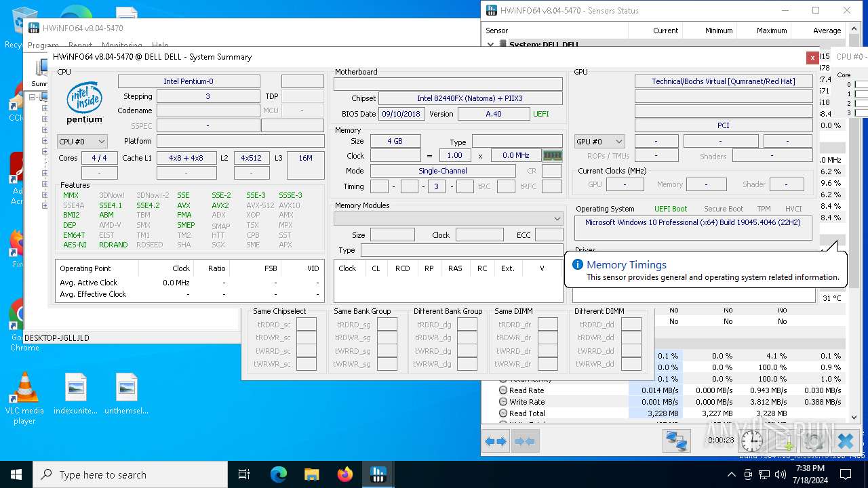The image size is (868, 488).
Task: Click the memory Mode Single-Channel field
Action: click(x=442, y=171)
